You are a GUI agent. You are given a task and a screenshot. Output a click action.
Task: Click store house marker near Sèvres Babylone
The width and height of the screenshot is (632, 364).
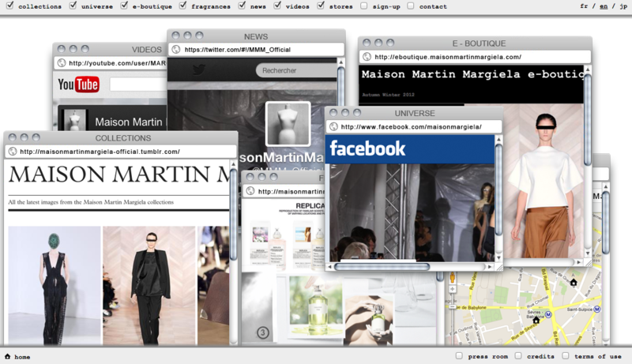click(536, 321)
